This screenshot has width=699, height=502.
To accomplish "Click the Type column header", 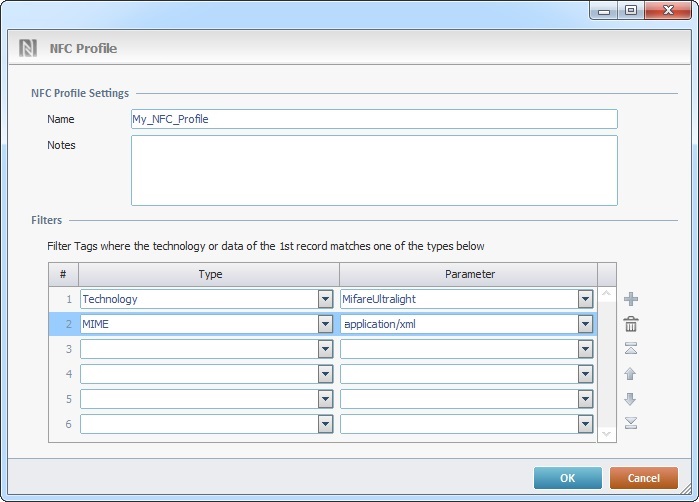I will tap(210, 274).
